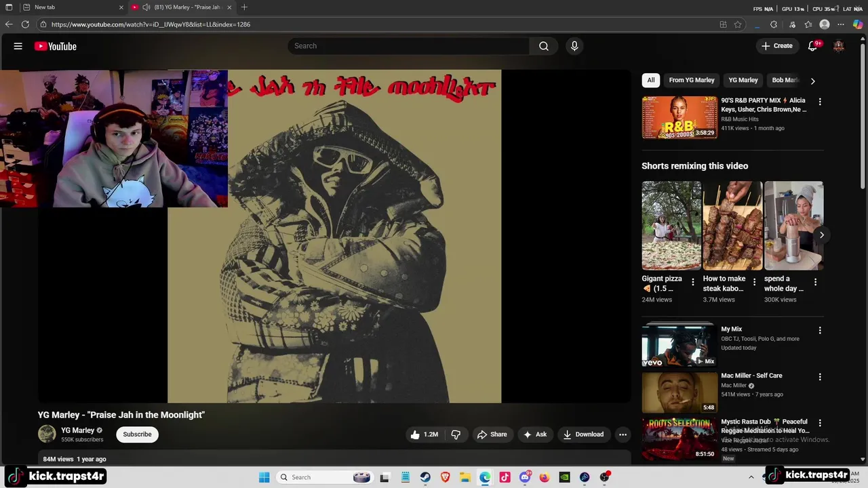Open Mac Miller - Self Care title
868x488 pixels.
click(x=751, y=375)
